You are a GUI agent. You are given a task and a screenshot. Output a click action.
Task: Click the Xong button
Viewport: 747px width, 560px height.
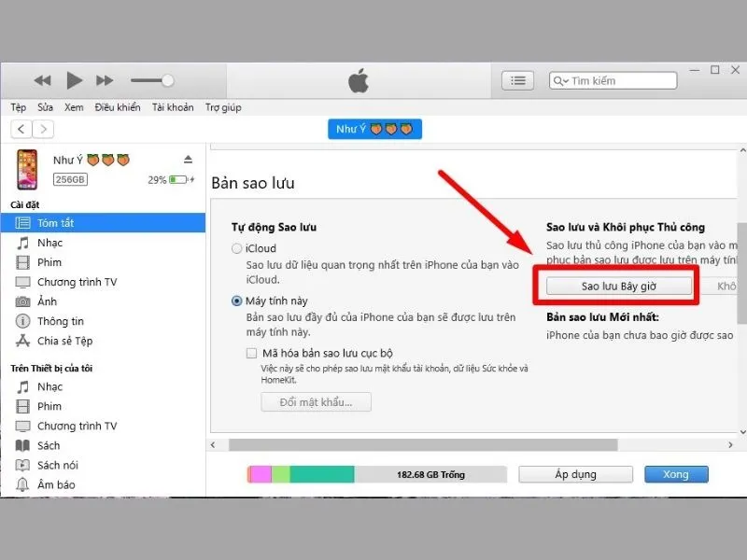pyautogui.click(x=676, y=474)
